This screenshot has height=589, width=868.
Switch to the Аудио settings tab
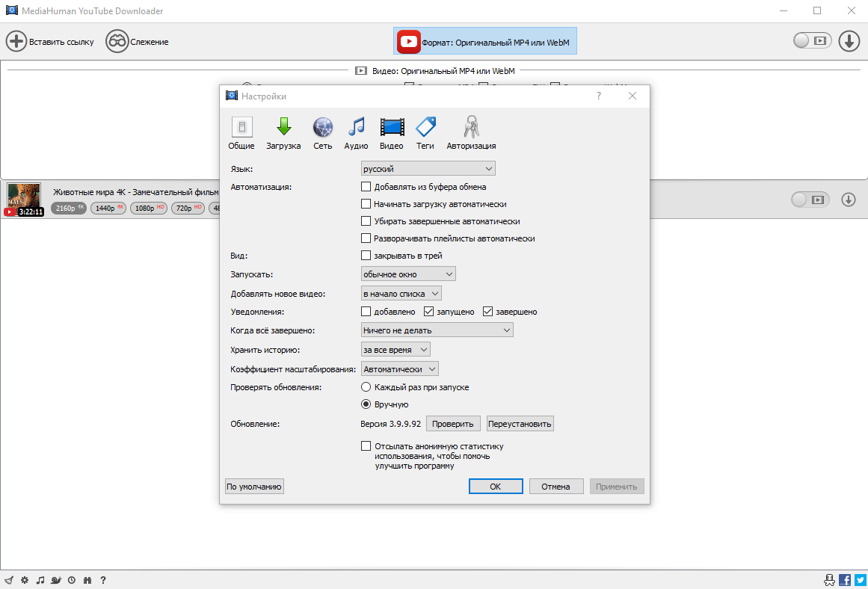tap(356, 133)
